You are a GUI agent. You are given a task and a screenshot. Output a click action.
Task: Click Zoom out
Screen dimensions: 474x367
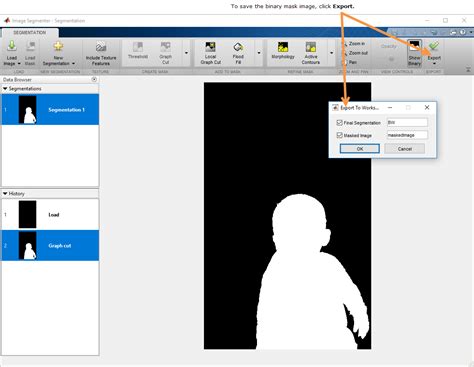coord(355,53)
